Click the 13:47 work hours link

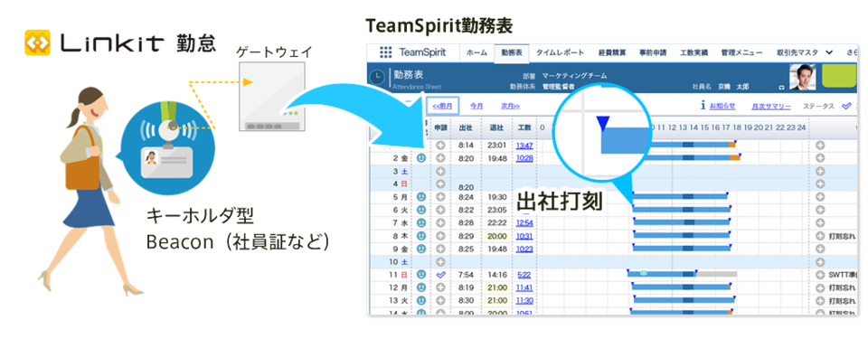pos(524,146)
